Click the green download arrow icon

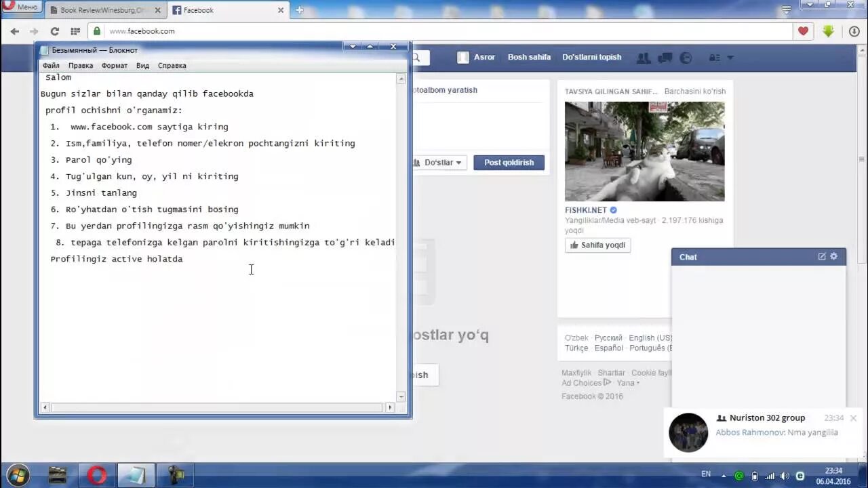click(828, 31)
